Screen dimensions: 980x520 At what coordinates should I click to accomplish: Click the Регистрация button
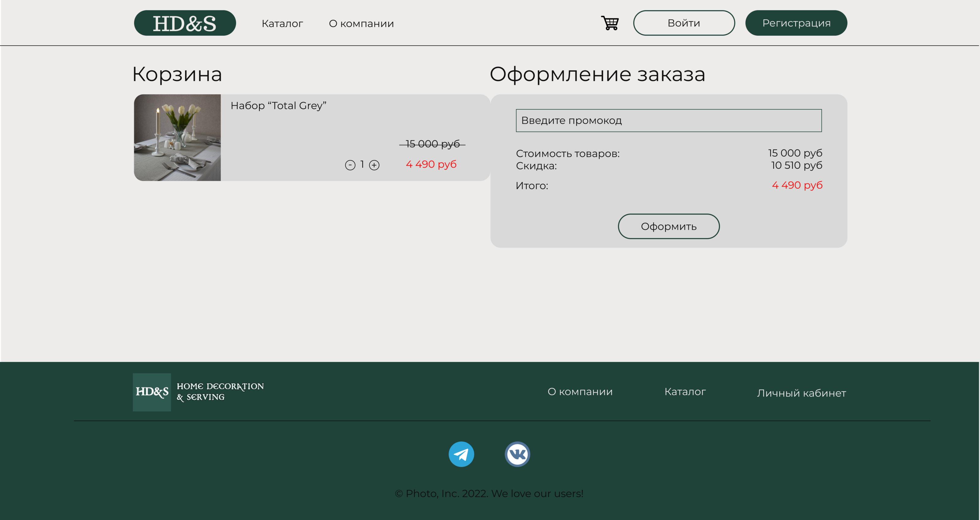tap(796, 23)
